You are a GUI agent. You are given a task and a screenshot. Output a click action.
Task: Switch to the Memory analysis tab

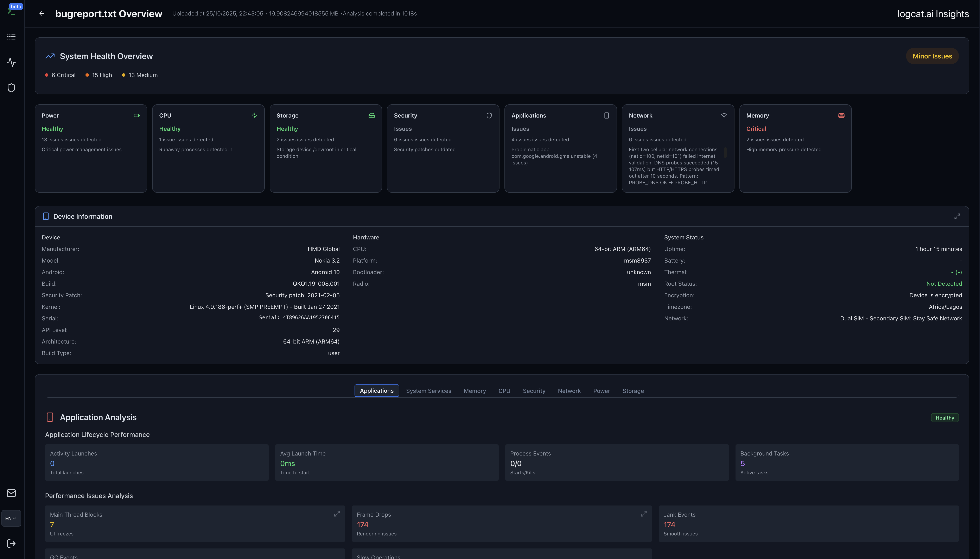(x=474, y=390)
